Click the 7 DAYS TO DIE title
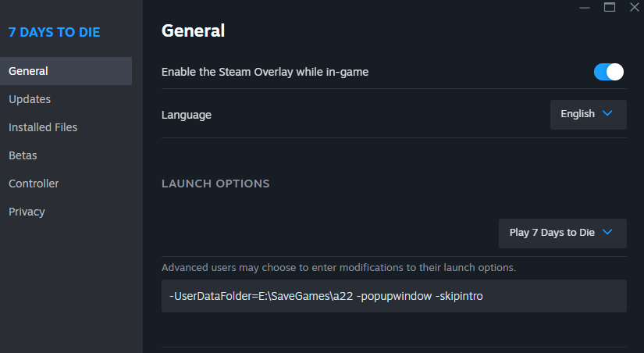The image size is (644, 353). [x=54, y=32]
